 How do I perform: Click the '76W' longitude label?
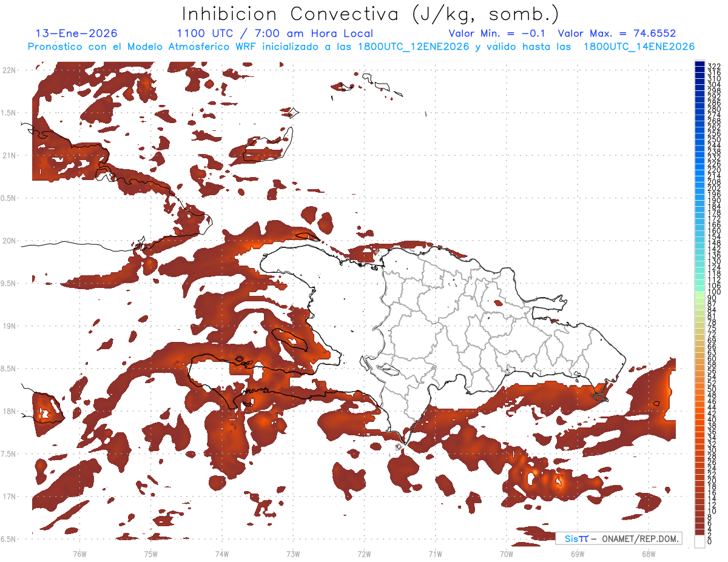(79, 554)
